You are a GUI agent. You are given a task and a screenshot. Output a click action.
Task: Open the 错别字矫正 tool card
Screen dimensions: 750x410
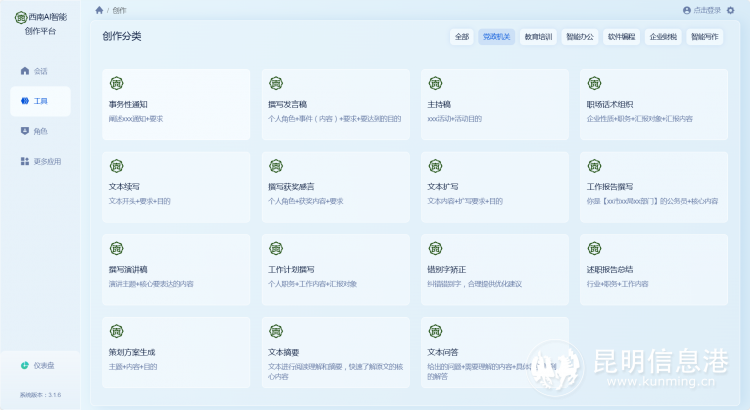[495, 270]
